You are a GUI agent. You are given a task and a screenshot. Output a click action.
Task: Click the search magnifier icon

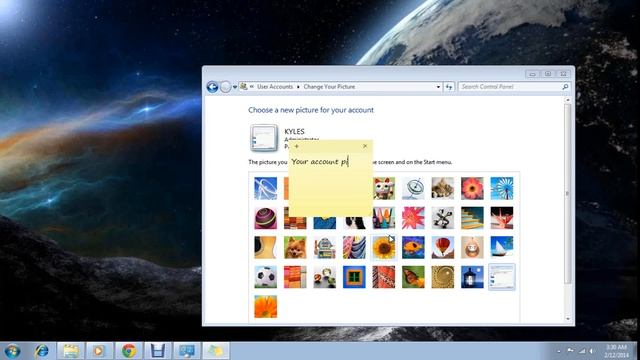click(565, 87)
